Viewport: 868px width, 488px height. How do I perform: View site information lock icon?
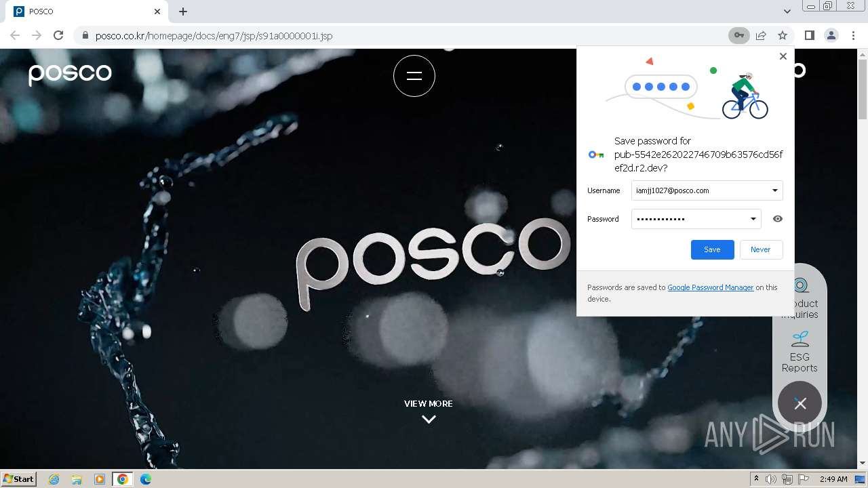85,35
